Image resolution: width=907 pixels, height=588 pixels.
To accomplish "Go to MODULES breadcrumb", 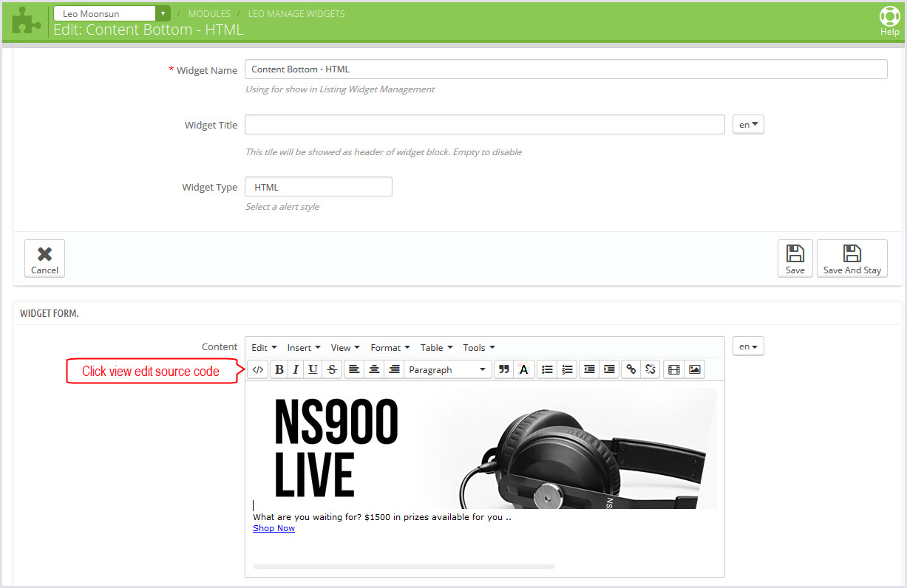I will [209, 13].
